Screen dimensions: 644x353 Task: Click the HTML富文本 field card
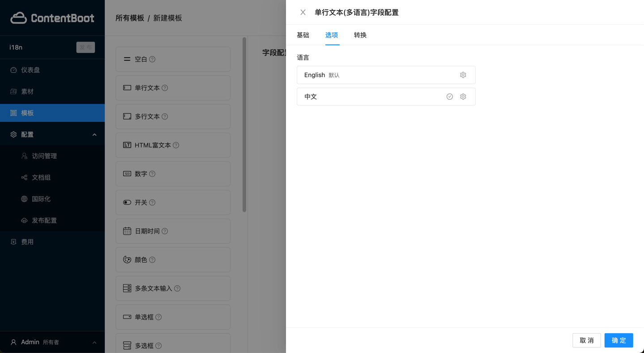173,145
